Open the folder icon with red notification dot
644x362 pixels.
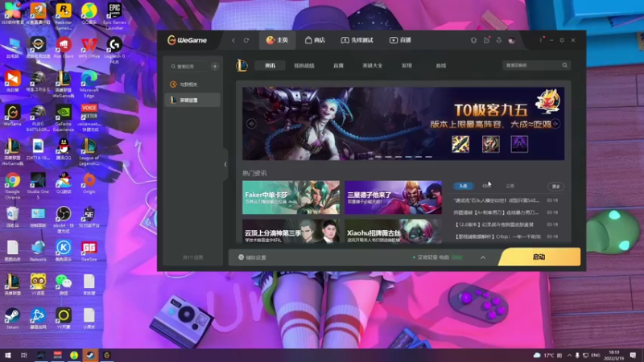click(487, 39)
